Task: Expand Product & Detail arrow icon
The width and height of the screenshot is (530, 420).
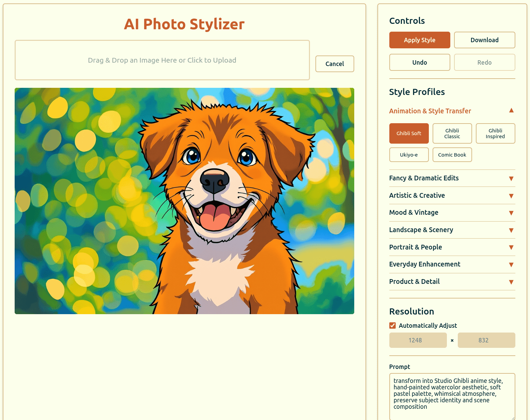Action: pyautogui.click(x=511, y=282)
